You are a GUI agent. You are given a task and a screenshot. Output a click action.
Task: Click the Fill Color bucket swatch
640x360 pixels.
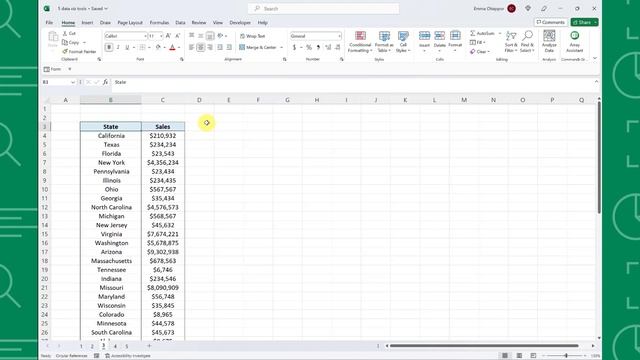tap(158, 47)
